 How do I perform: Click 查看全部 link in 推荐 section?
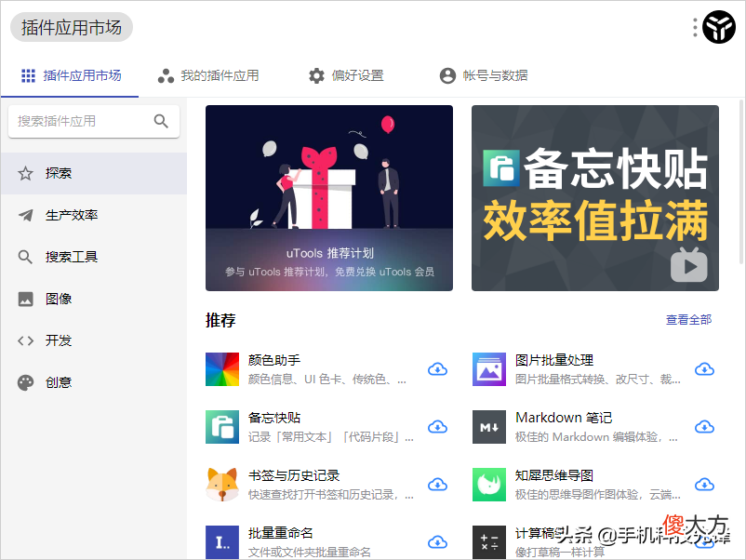pos(688,320)
